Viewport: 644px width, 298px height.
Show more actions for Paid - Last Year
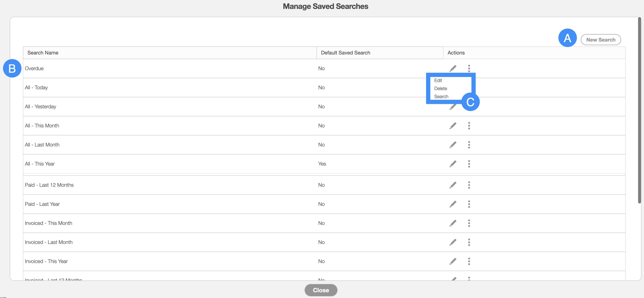pos(469,204)
